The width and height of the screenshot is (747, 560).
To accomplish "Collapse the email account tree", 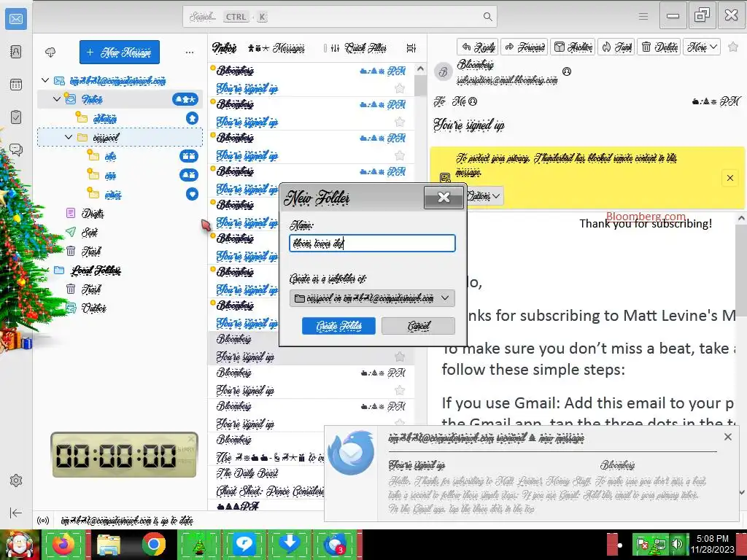I will pos(45,80).
